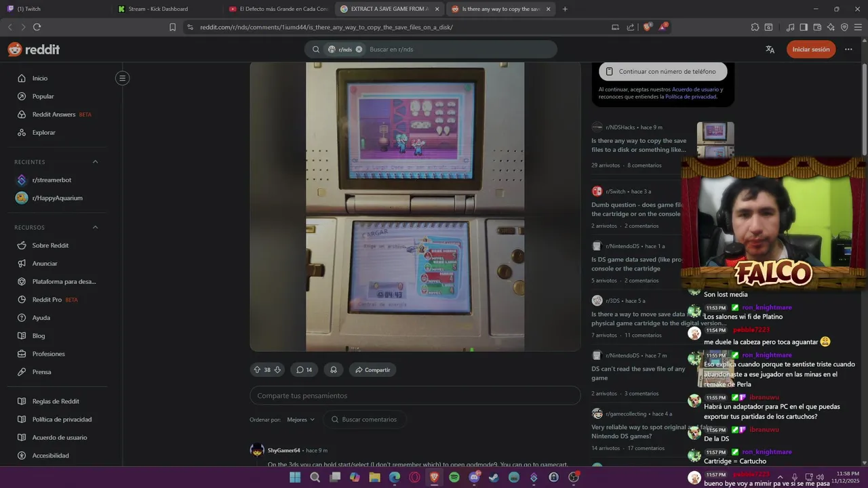This screenshot has width=868, height=488.
Task: Open the Mejores sort dropdown
Action: click(301, 420)
